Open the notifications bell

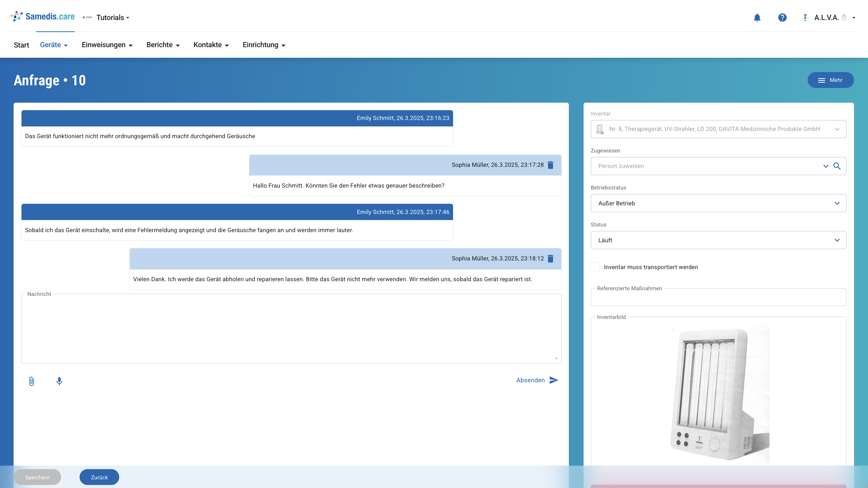[x=757, y=18]
